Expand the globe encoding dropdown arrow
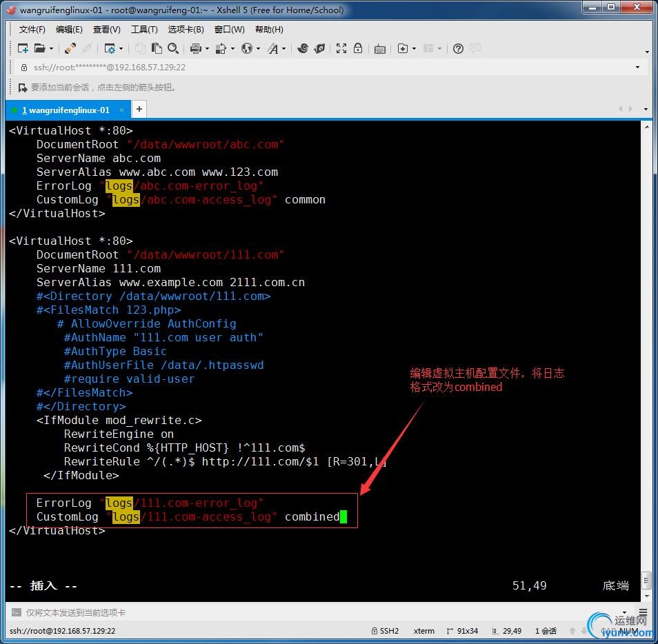 259,49
